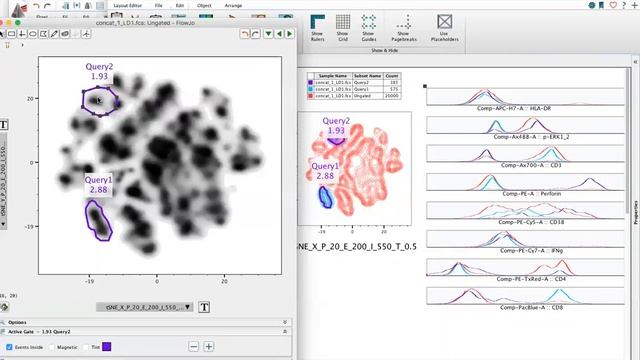The image size is (640, 360).
Task: Click the HLA-DR histogram overlay
Action: click(525, 97)
